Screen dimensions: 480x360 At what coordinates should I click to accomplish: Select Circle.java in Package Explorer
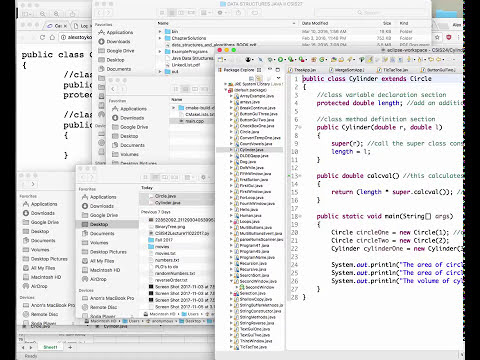click(x=249, y=132)
